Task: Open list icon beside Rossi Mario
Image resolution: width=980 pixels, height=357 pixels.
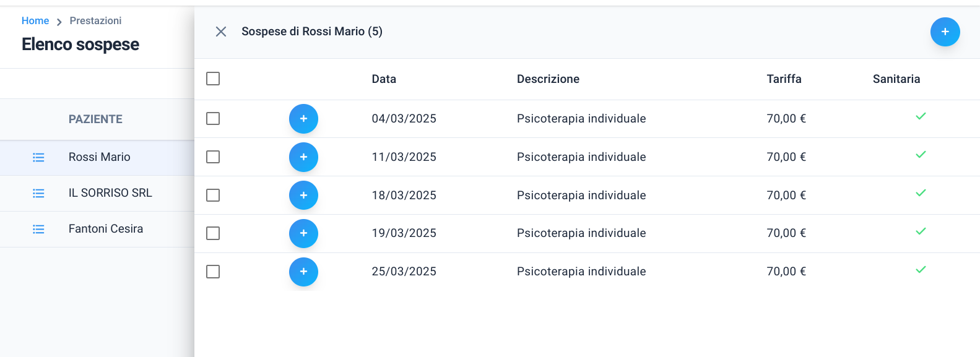Action: [x=38, y=158]
